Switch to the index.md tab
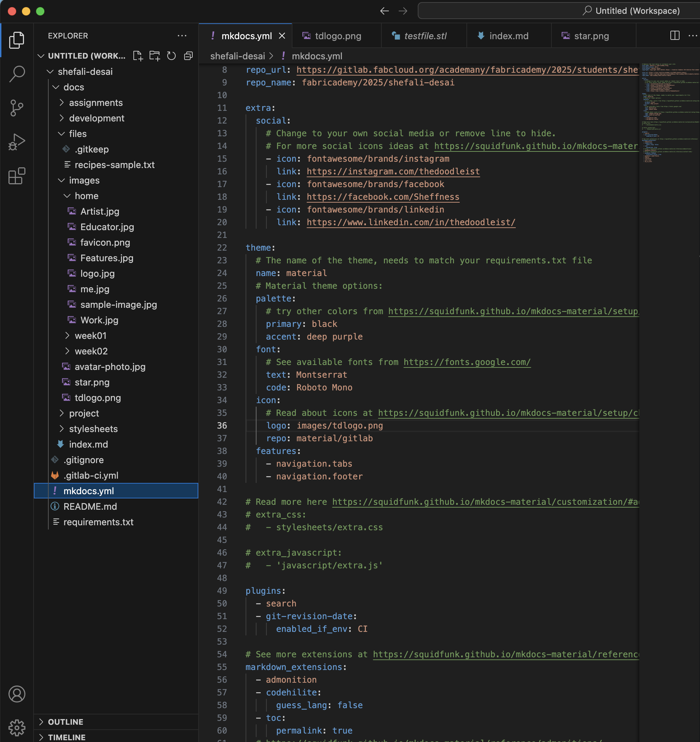 (509, 36)
